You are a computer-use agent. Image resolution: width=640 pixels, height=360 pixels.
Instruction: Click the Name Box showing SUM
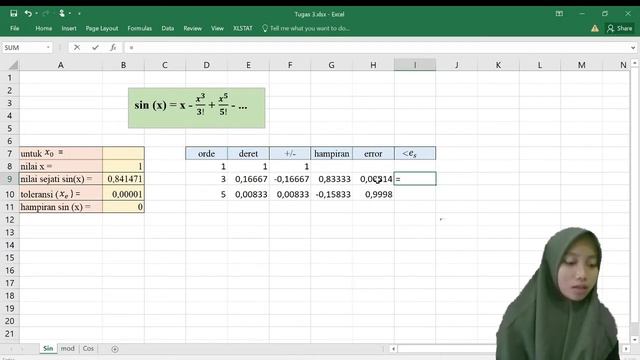point(24,47)
